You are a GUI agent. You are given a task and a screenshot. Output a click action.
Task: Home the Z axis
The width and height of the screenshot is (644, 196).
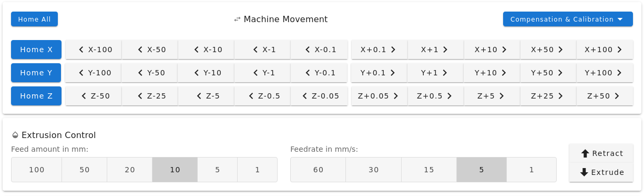[x=36, y=96]
